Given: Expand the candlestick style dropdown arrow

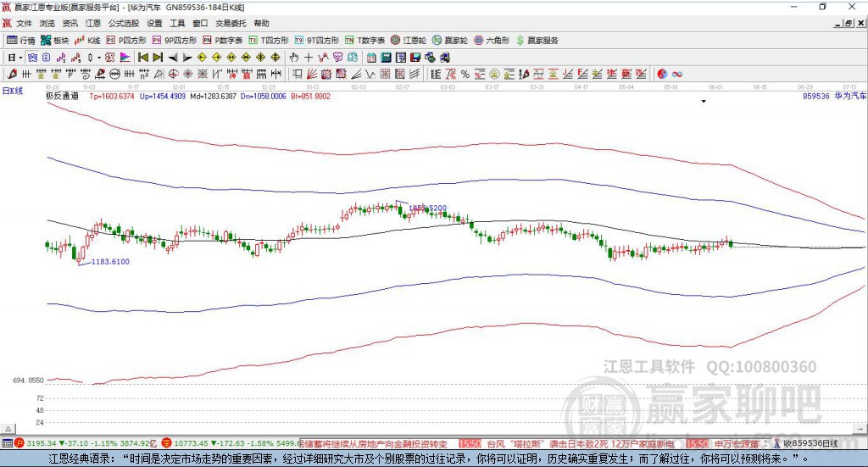Looking at the screenshot, I should pos(99,58).
